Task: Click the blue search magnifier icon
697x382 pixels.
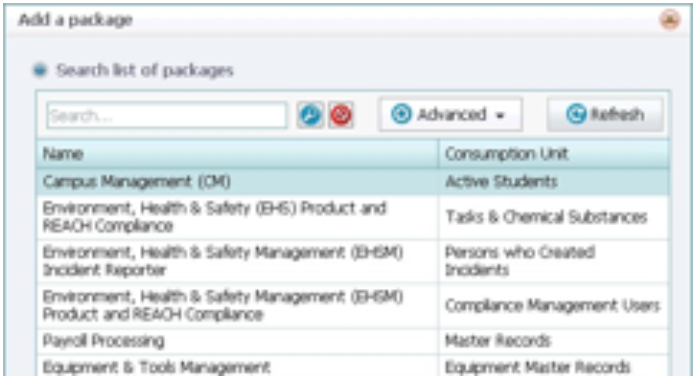Action: [x=310, y=115]
